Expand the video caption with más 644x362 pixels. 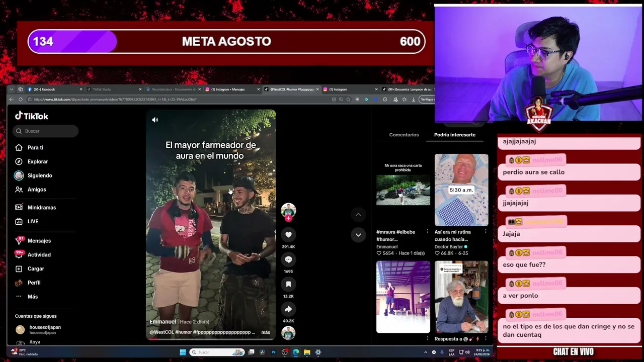click(266, 332)
